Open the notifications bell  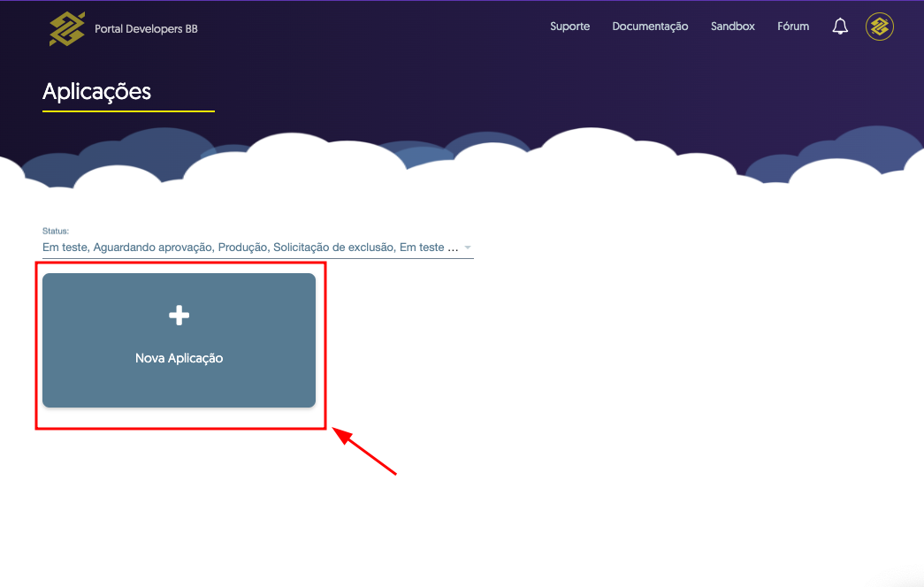click(840, 27)
